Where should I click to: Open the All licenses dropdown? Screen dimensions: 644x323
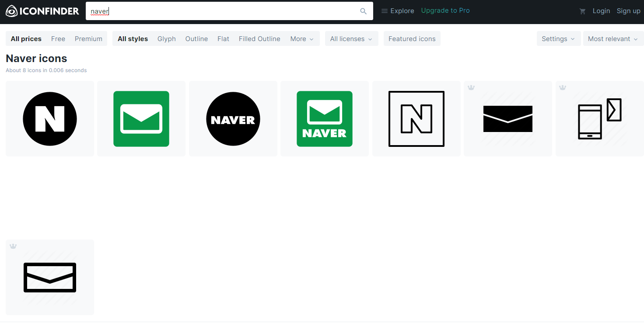click(351, 39)
